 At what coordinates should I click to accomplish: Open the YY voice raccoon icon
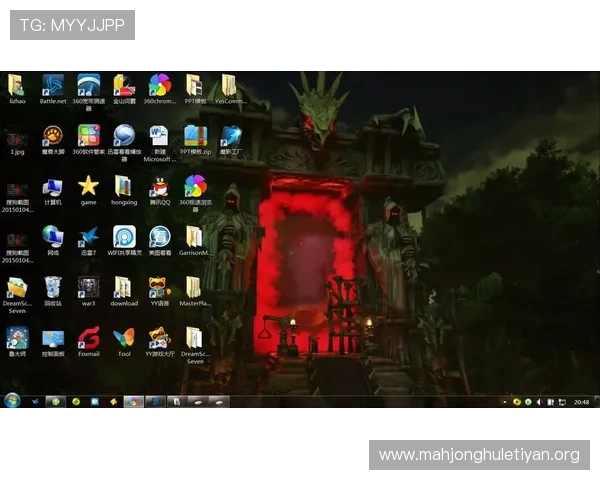159,288
